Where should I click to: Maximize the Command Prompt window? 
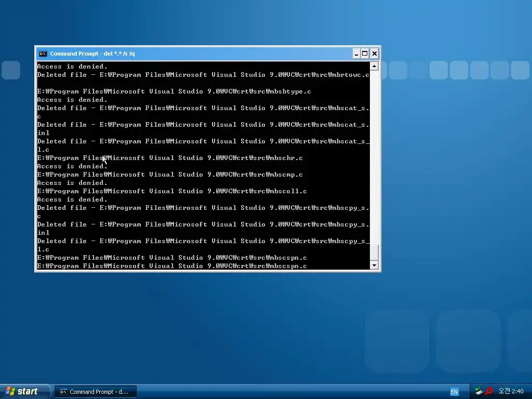[365, 54]
